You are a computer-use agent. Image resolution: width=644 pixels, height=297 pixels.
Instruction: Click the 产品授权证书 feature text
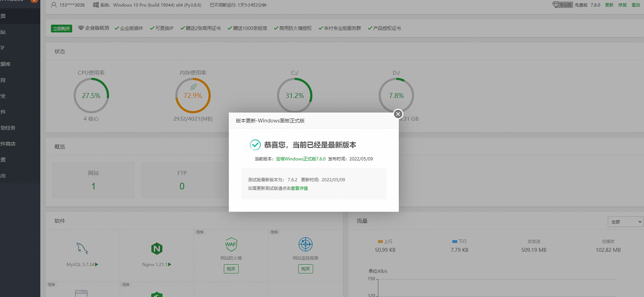(387, 28)
